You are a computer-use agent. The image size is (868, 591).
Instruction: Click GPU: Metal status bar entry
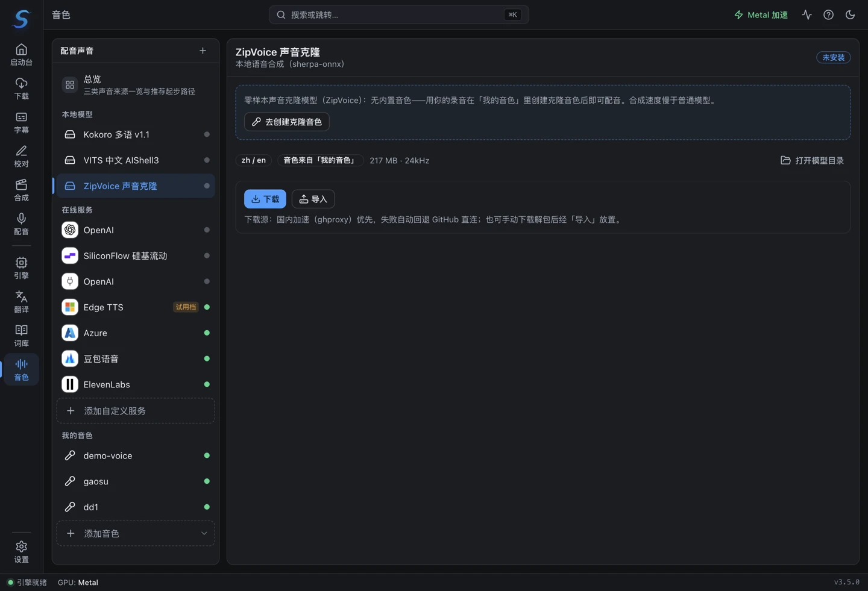tap(78, 583)
